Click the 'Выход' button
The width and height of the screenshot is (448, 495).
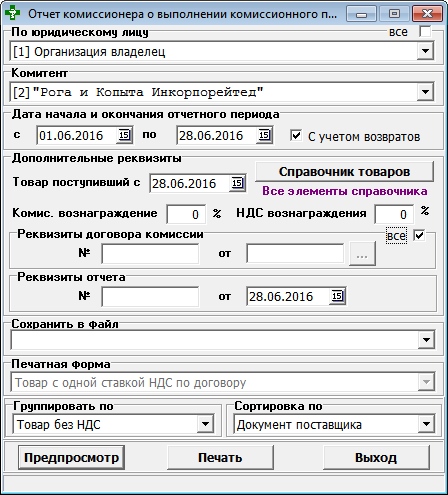pos(376,457)
